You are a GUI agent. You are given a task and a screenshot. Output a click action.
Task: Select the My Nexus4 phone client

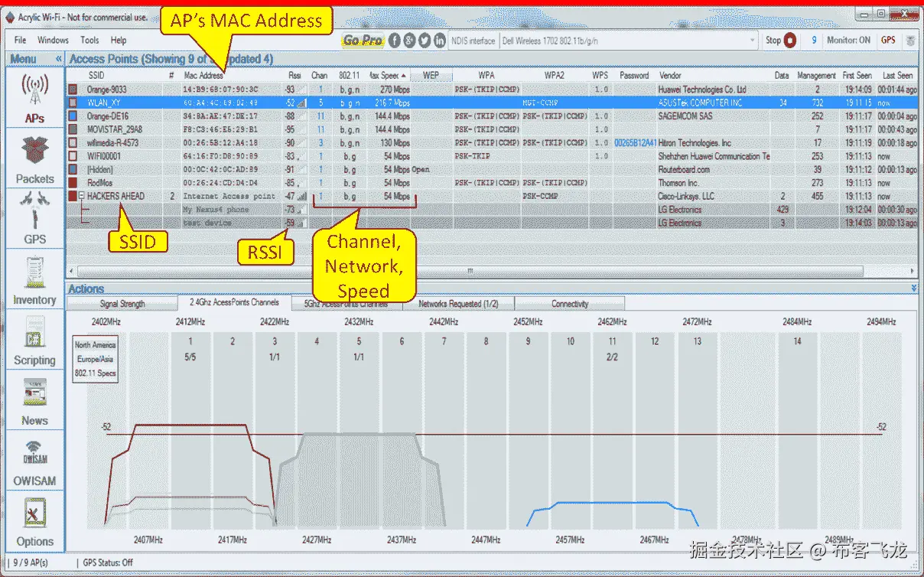[492, 210]
